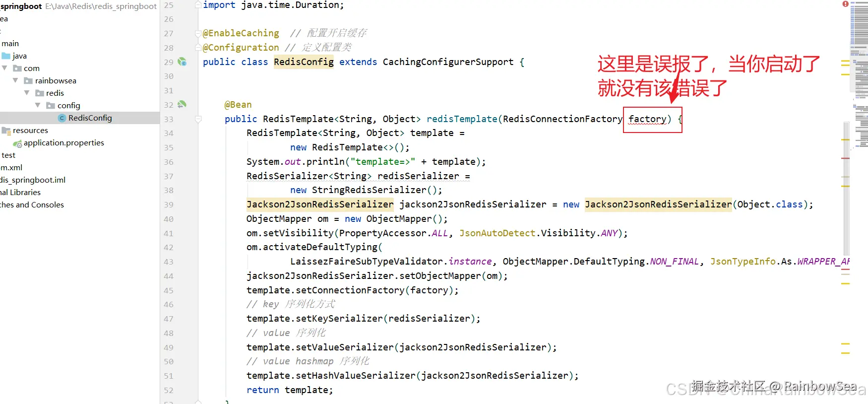Click the vertical editor scrollbar thumb
Screen dimensions: 868x404
click(x=846, y=189)
